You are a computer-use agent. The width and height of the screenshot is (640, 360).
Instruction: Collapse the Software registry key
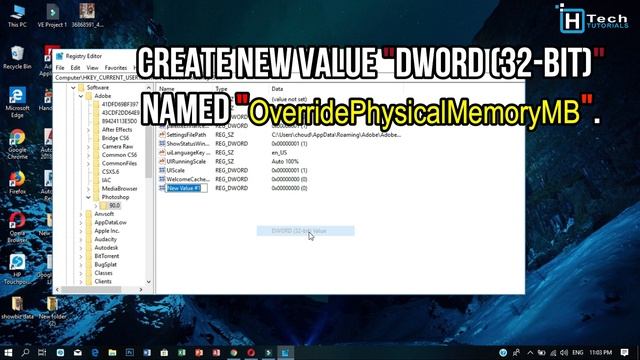(73, 88)
